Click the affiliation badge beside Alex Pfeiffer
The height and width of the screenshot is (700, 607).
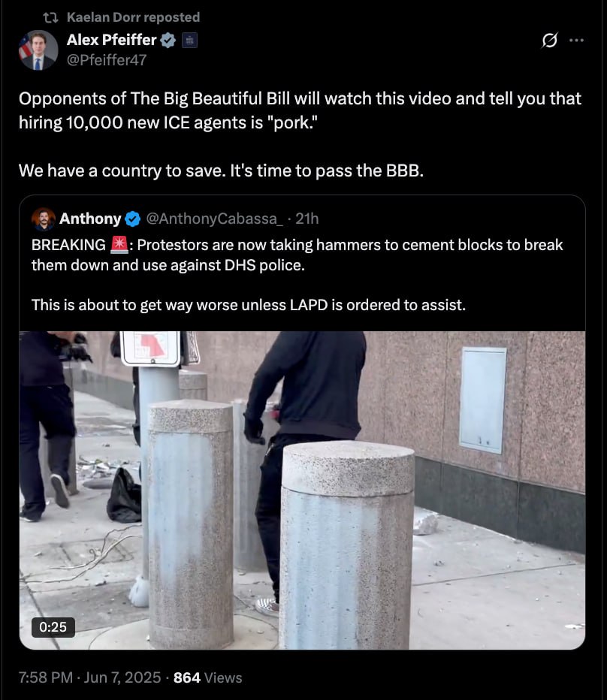pyautogui.click(x=190, y=40)
